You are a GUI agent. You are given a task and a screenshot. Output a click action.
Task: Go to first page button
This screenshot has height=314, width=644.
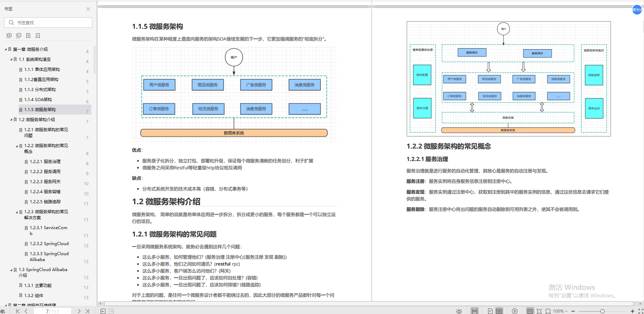[x=18, y=311]
